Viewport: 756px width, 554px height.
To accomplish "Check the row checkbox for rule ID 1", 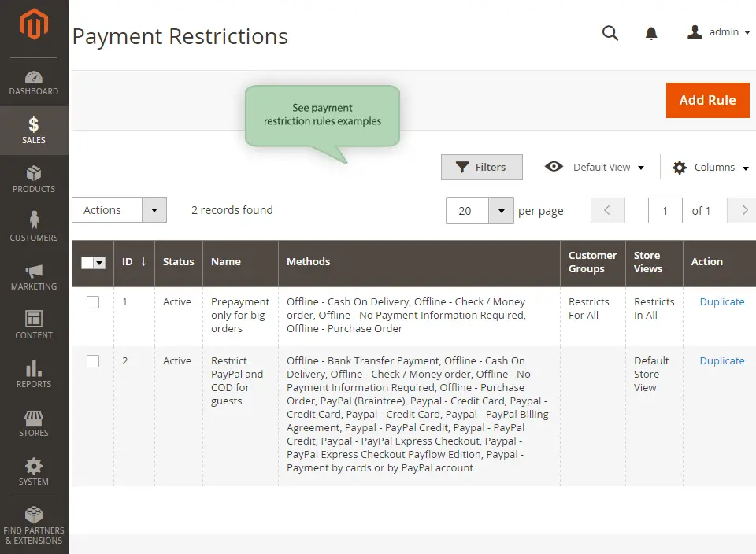I will pyautogui.click(x=93, y=301).
